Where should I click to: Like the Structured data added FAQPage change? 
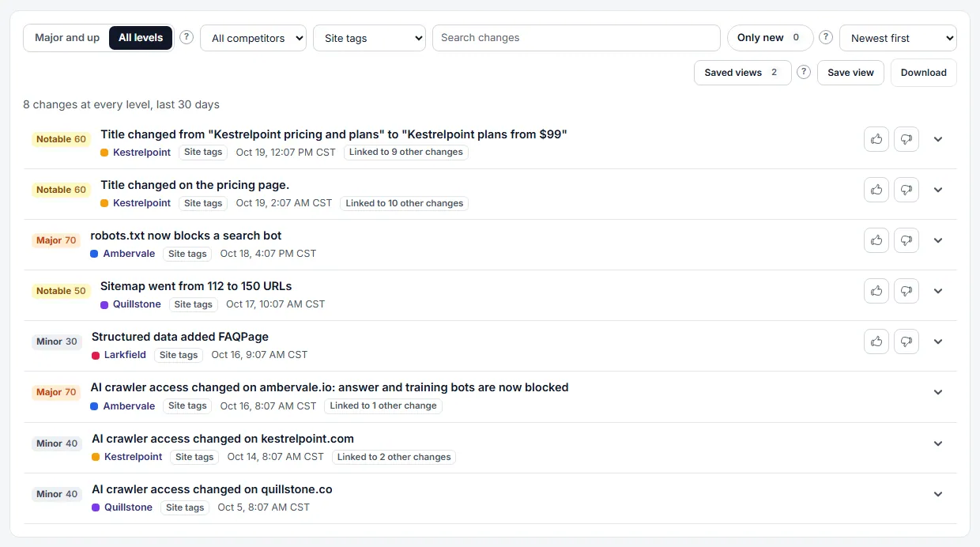[x=876, y=341]
